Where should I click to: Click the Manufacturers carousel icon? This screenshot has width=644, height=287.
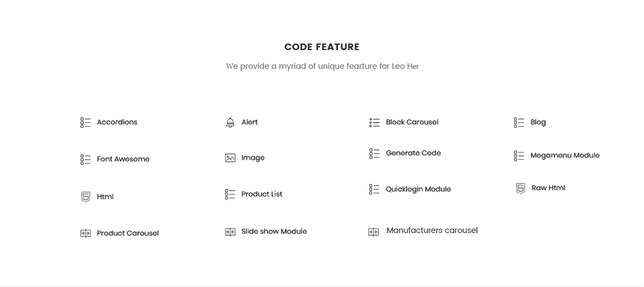[373, 232]
